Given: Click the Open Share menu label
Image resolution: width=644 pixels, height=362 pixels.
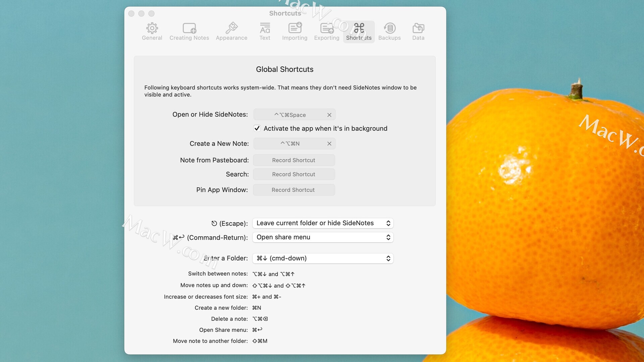Looking at the screenshot, I should (223, 330).
